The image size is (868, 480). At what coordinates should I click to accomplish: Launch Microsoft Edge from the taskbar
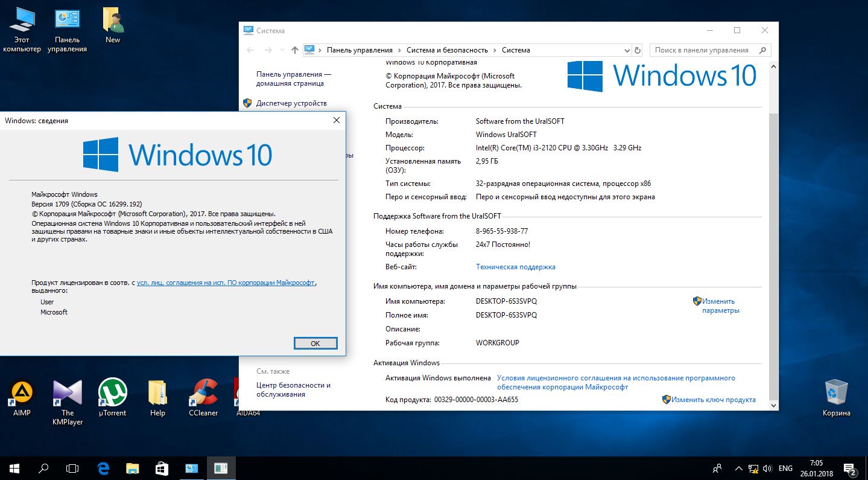pos(103,468)
